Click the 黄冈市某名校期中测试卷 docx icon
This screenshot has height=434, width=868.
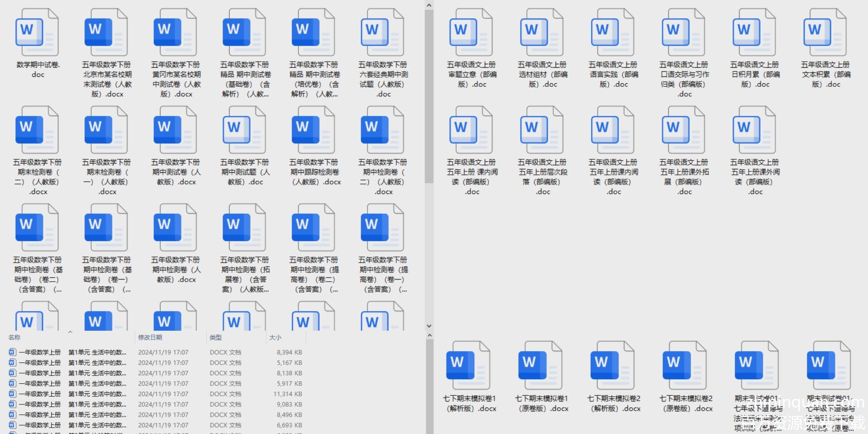click(x=175, y=33)
